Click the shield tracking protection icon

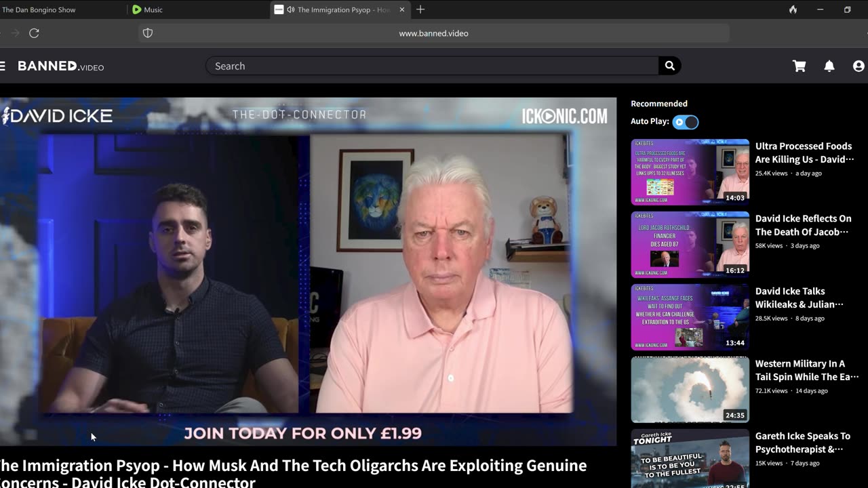(148, 33)
